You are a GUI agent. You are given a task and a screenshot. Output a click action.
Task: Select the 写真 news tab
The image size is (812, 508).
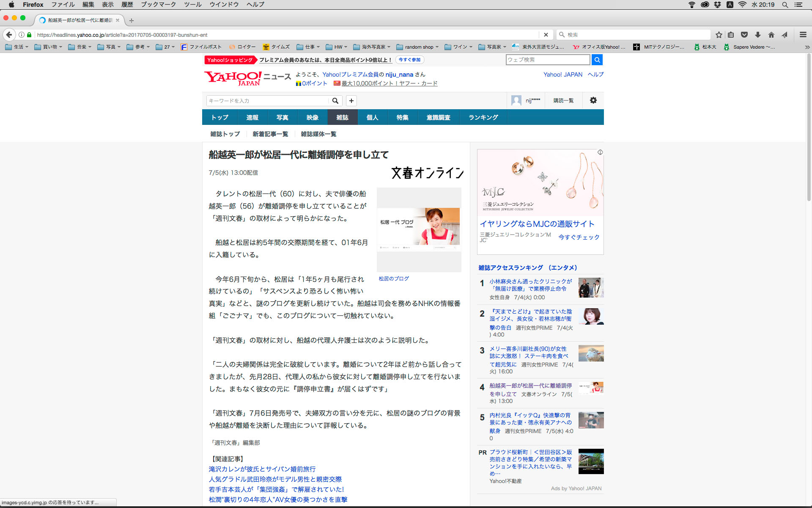282,117
